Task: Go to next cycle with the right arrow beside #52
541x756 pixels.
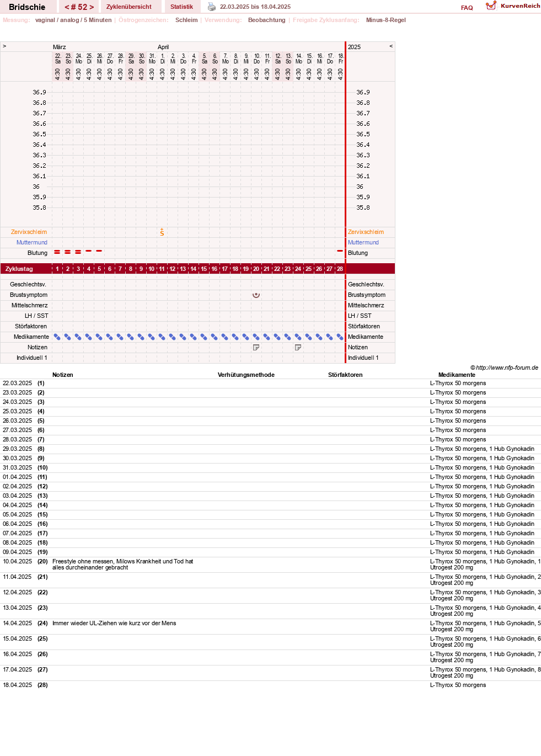Action: coord(92,7)
